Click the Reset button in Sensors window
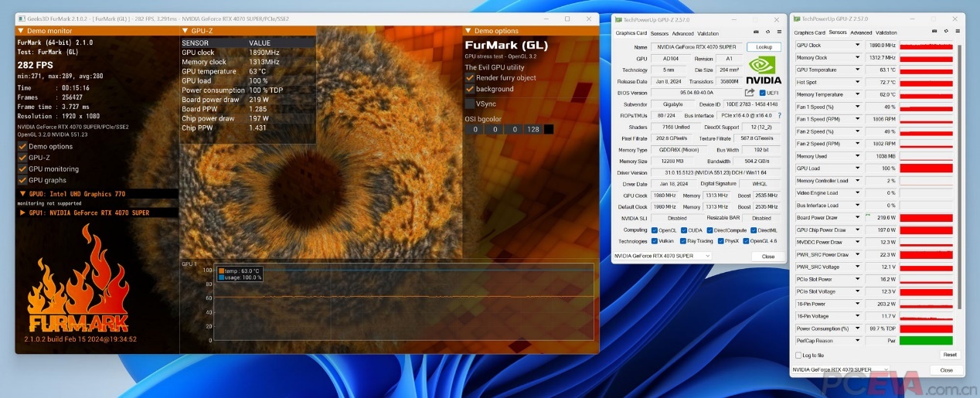 click(949, 355)
